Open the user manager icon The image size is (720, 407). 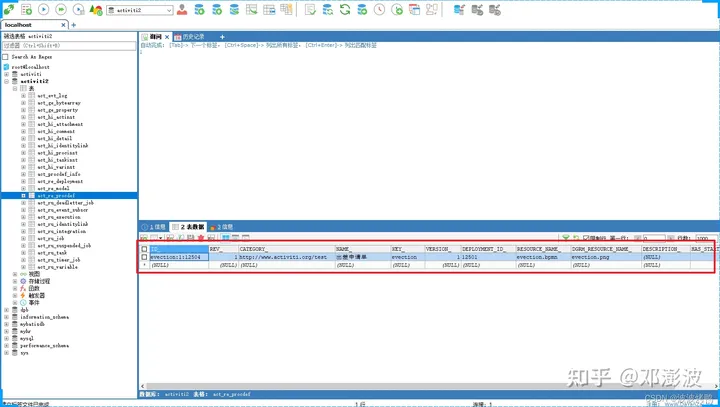pyautogui.click(x=182, y=9)
